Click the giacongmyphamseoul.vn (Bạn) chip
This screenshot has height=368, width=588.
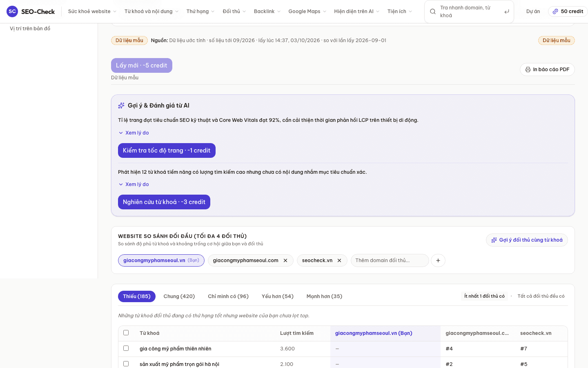coord(161,260)
